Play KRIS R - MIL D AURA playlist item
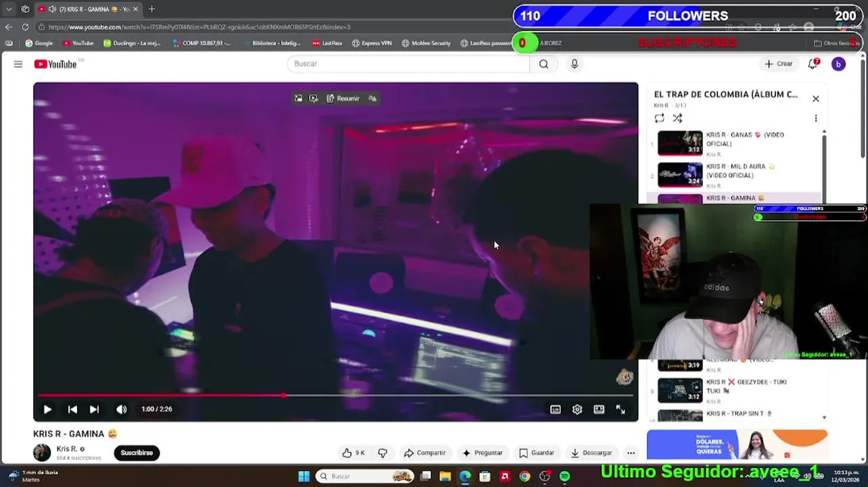This screenshot has width=868, height=487. 737,175
